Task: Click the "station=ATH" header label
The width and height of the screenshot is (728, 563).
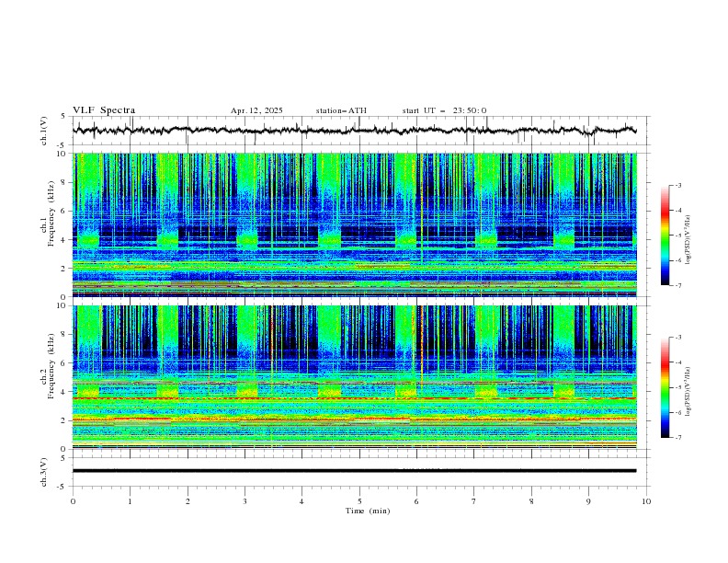Action: point(341,110)
